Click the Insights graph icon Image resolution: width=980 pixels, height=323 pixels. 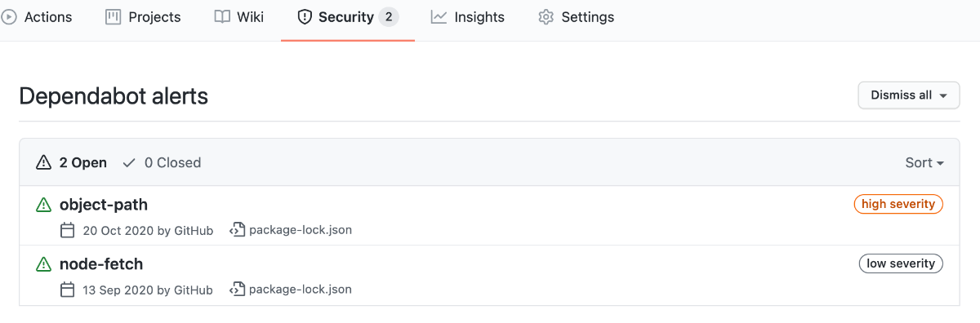[x=439, y=16]
